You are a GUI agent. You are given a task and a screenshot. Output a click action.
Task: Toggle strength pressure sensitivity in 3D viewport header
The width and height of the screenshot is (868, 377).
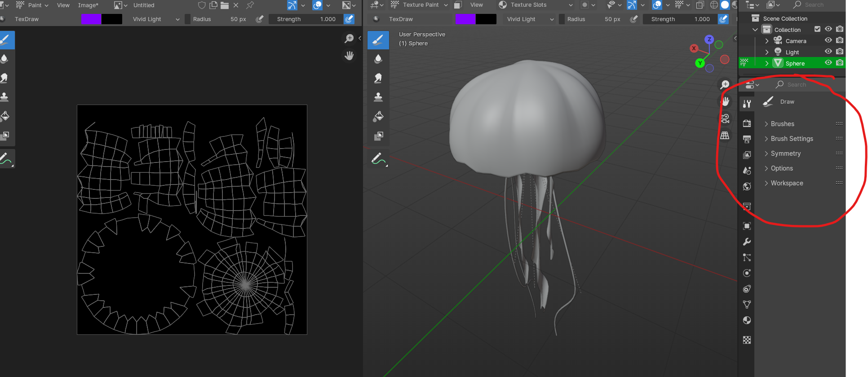coord(723,19)
